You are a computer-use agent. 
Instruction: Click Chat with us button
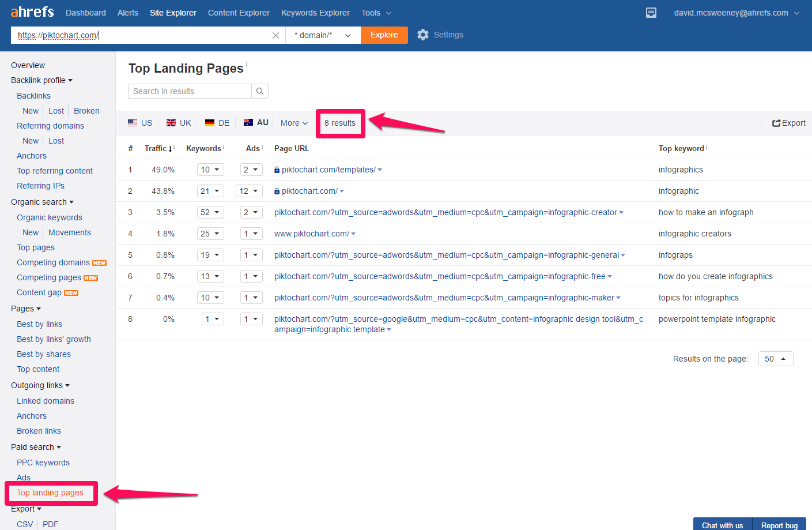tap(723, 525)
